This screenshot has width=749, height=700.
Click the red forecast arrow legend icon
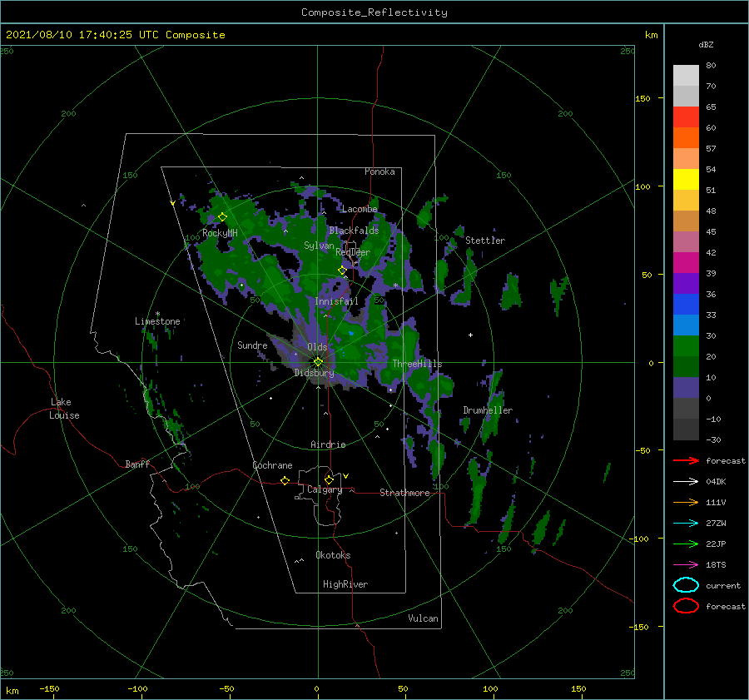[x=686, y=460]
